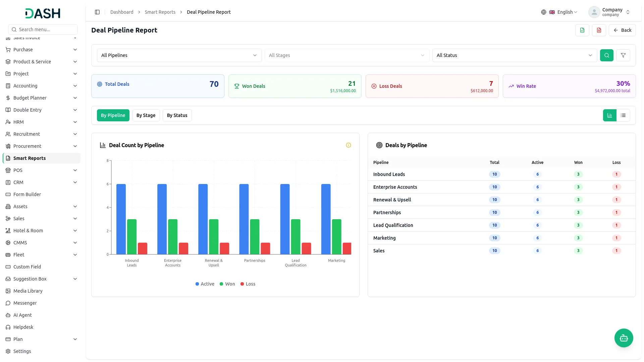Viewport: 644px width, 362px height.
Task: Open the Smart Reports breadcrumb link
Action: (160, 12)
